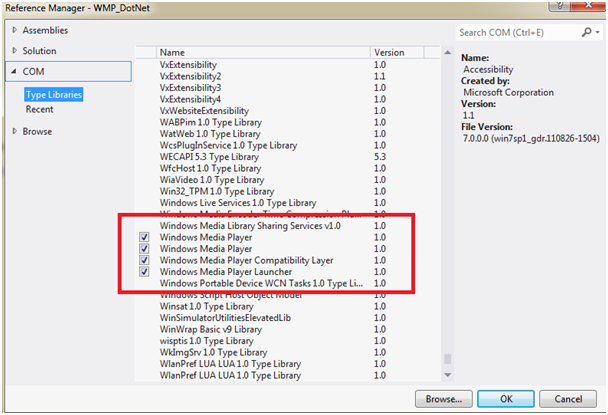Expand the Browse category
Screen dimensions: 608x415
[14, 131]
